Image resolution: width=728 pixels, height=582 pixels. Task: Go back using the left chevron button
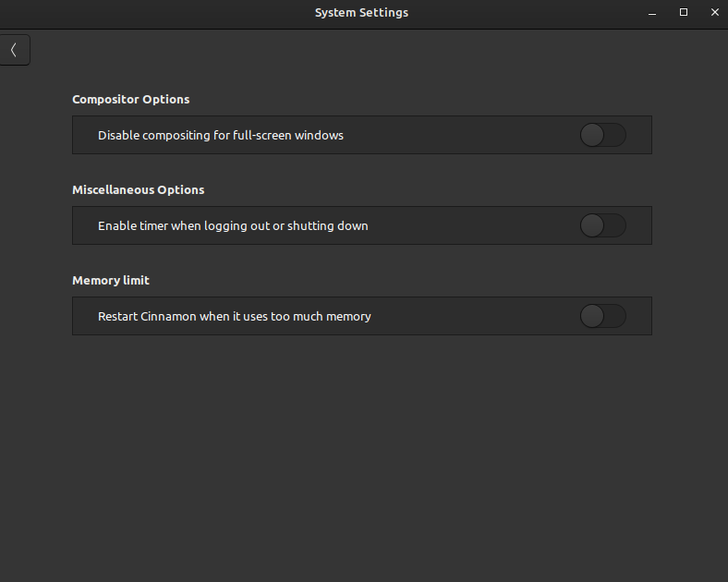[14, 50]
